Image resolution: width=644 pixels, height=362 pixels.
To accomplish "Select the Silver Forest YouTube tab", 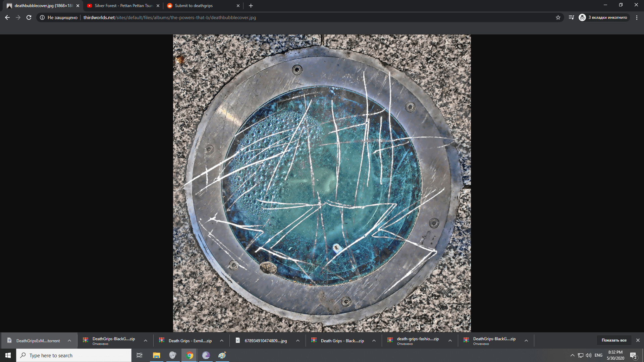I will [x=121, y=5].
